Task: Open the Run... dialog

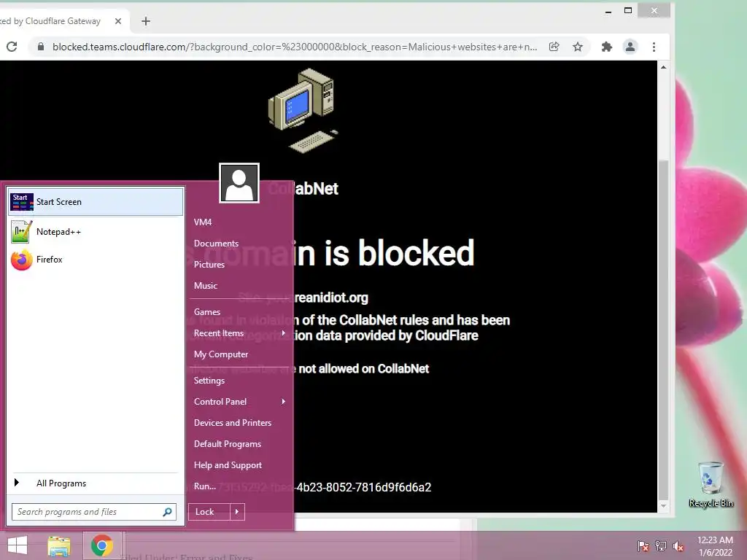Action: coord(205,486)
